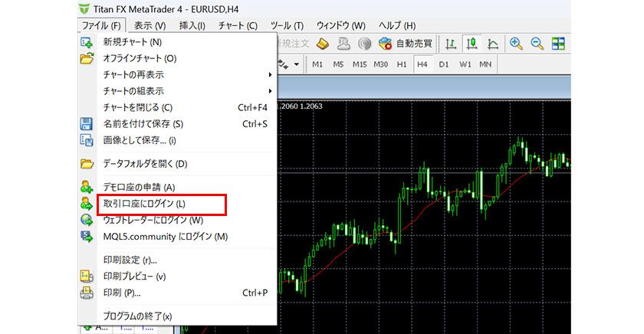Select the M15 timeframe
Image resolution: width=644 pixels, height=334 pixels.
360,64
